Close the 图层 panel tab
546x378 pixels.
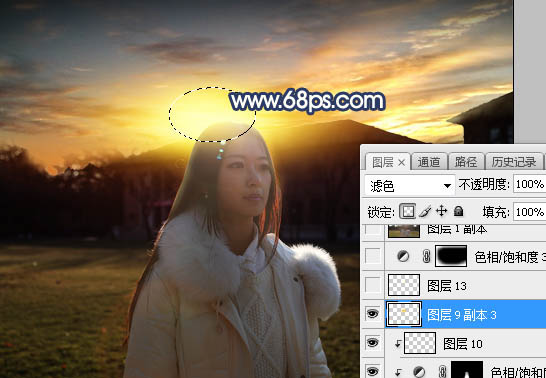401,162
